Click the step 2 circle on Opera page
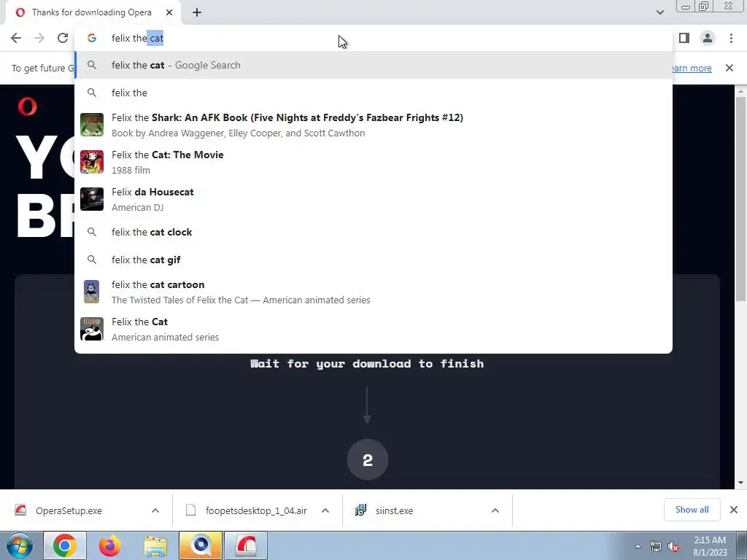 [x=368, y=460]
